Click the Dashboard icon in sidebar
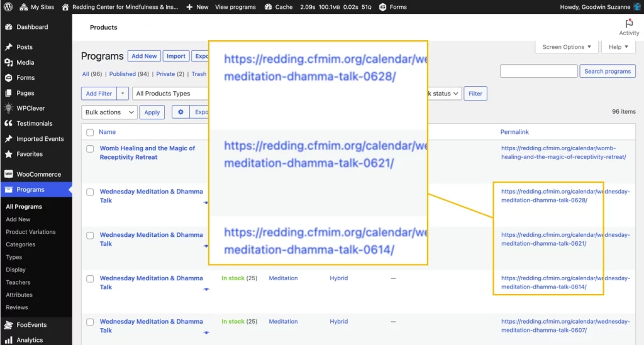 click(9, 27)
